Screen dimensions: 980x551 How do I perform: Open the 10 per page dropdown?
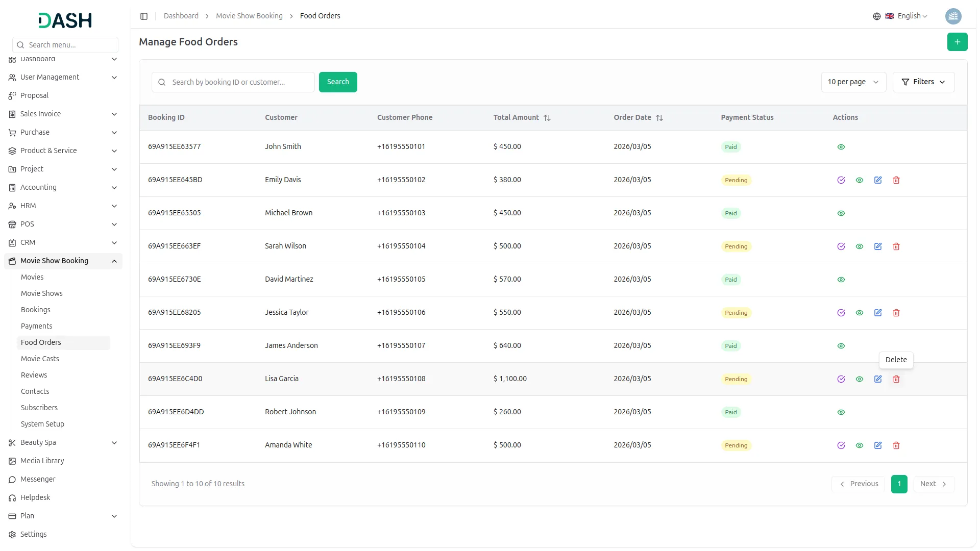click(853, 82)
